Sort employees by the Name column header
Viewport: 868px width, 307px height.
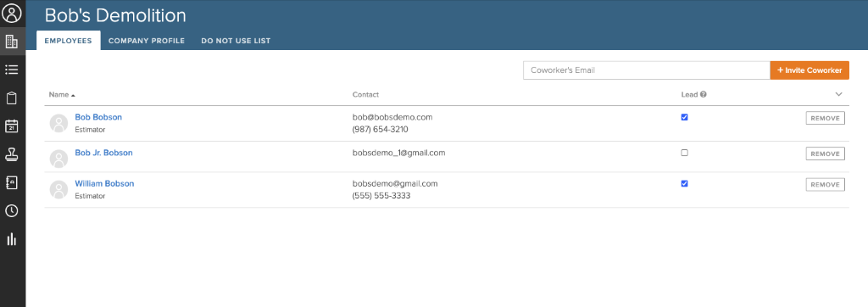61,94
